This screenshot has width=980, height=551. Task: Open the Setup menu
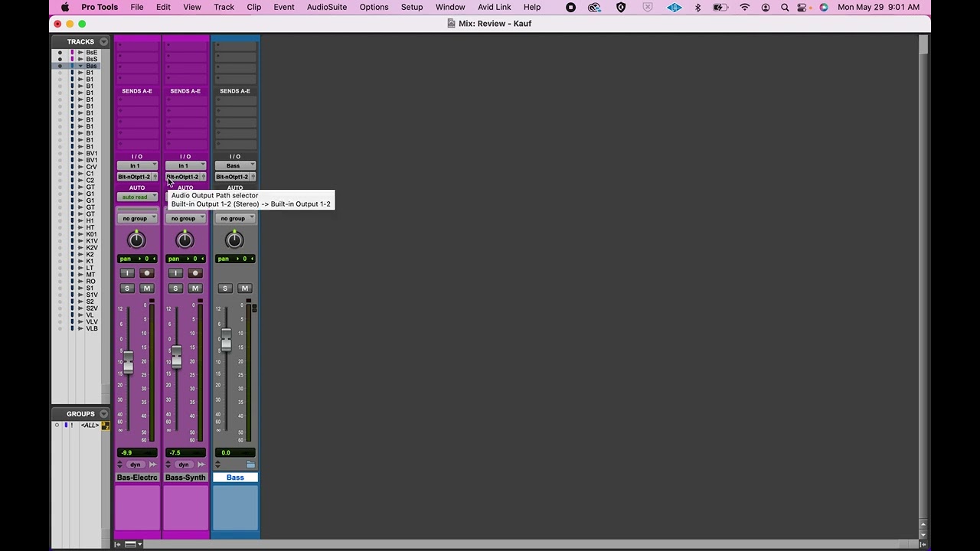point(412,7)
